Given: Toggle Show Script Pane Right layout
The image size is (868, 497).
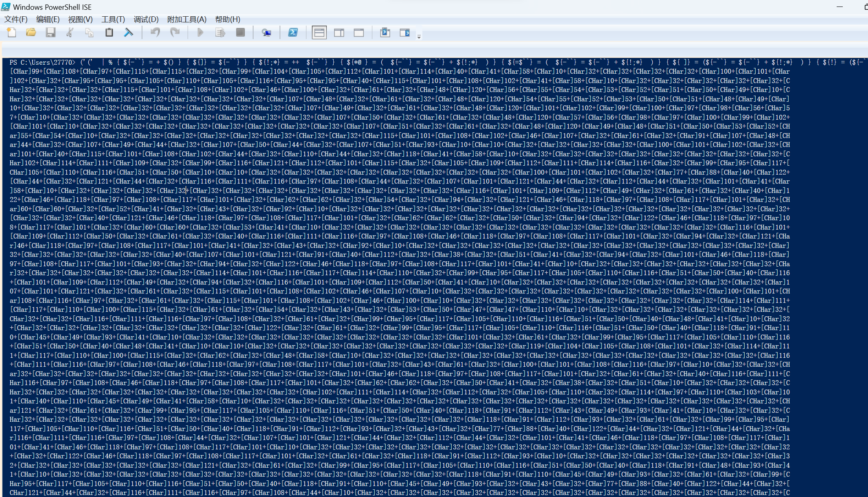Looking at the screenshot, I should click(339, 33).
